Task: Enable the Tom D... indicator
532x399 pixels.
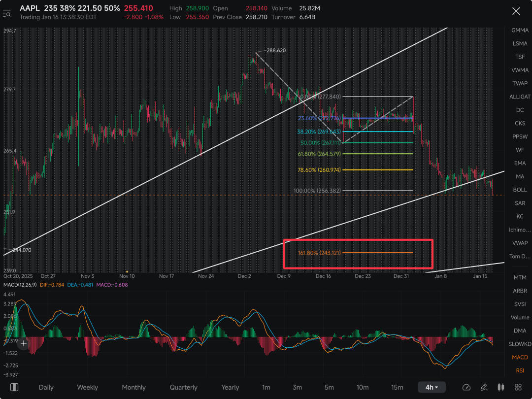Action: [x=520, y=256]
